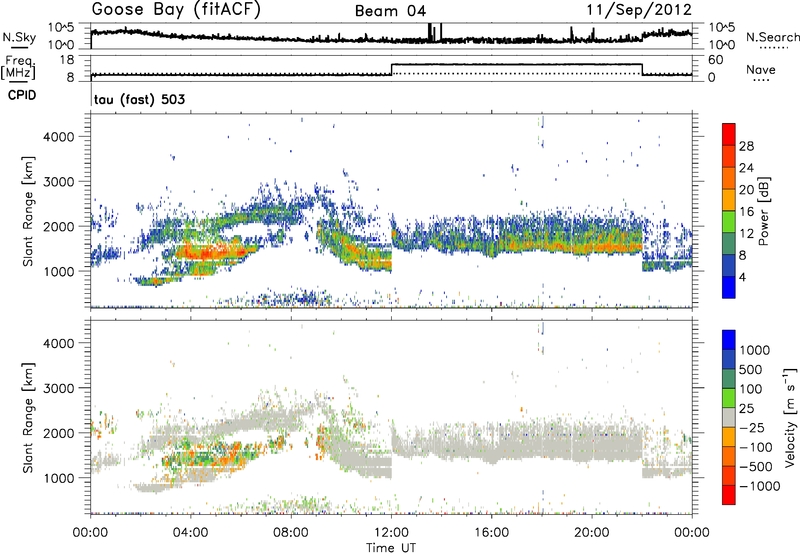Viewport: 800px width, 554px height.
Task: Click the "60" Nave tick label
Action: tap(716, 60)
